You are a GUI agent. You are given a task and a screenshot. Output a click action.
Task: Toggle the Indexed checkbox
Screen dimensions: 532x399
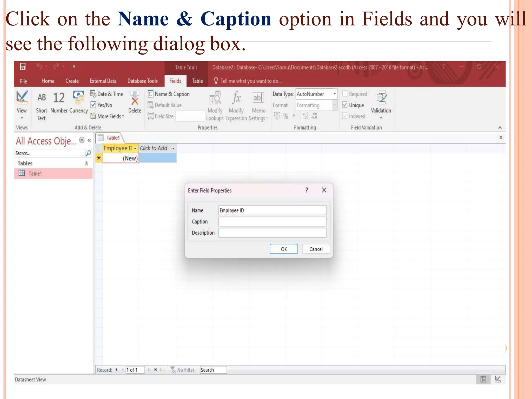coord(345,116)
